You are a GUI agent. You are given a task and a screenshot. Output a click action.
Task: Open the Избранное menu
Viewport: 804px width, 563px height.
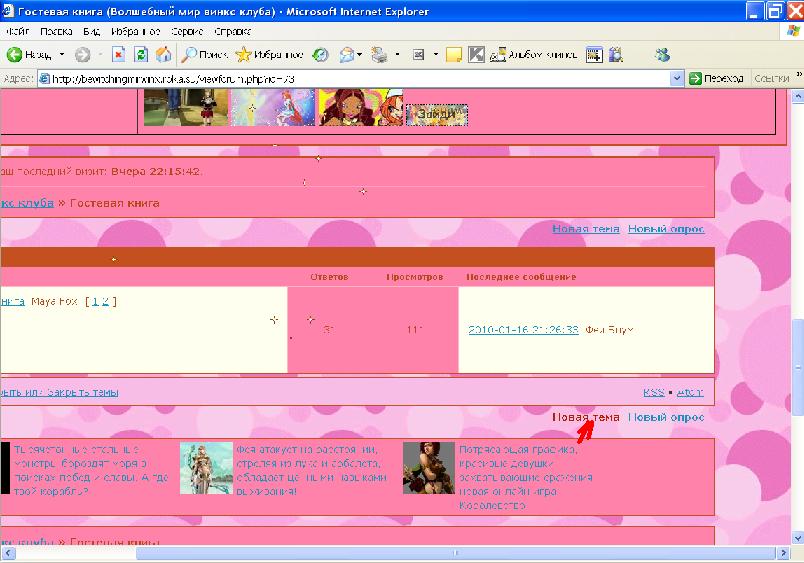135,31
